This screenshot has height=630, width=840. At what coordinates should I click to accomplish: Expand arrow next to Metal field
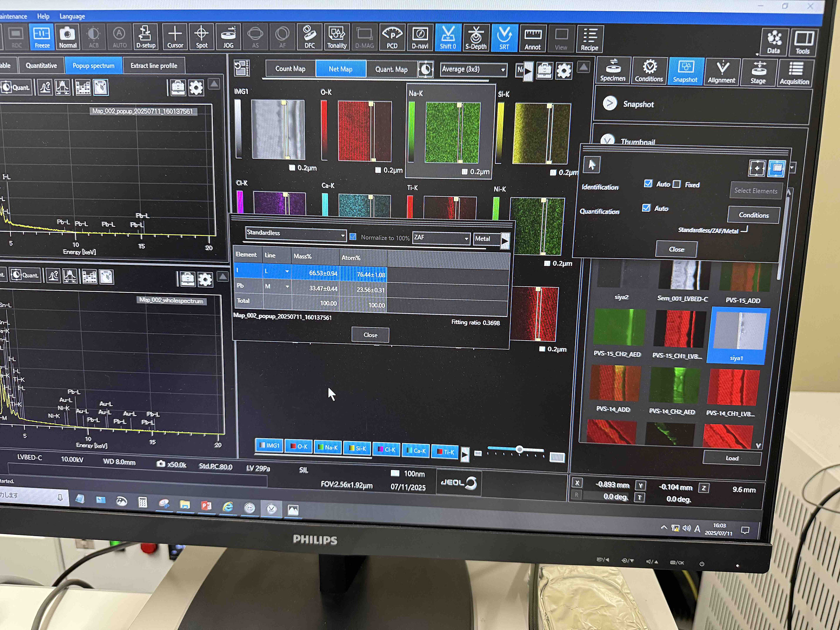pos(505,241)
